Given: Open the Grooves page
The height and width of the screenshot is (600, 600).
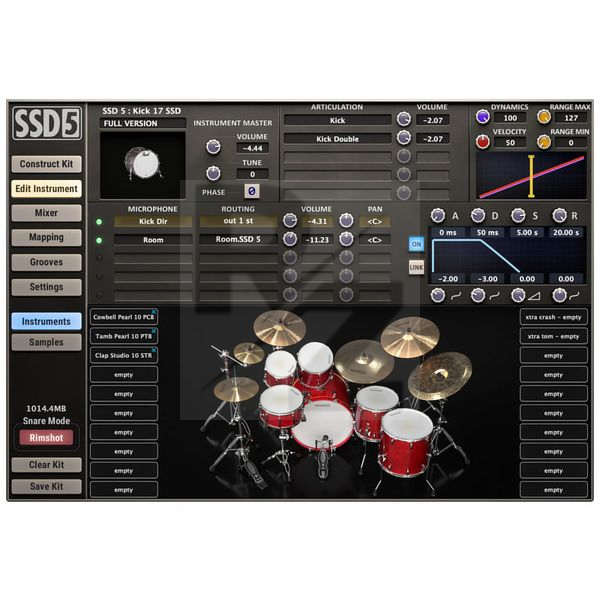Looking at the screenshot, I should (46, 262).
